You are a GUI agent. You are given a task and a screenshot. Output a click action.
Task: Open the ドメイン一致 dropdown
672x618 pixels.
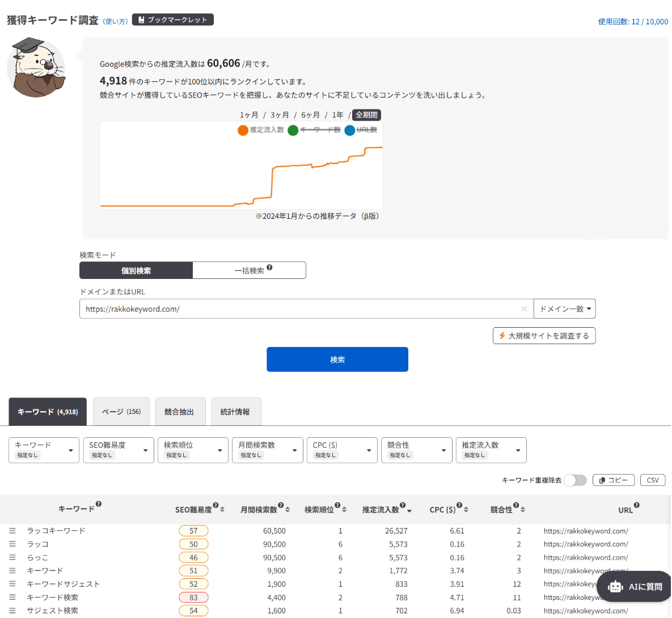564,308
